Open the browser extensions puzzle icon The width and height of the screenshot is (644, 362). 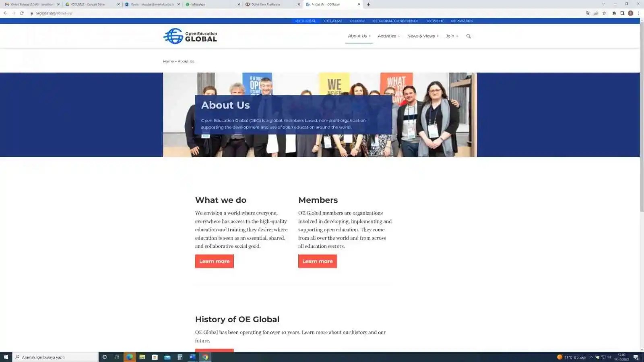[x=614, y=13]
